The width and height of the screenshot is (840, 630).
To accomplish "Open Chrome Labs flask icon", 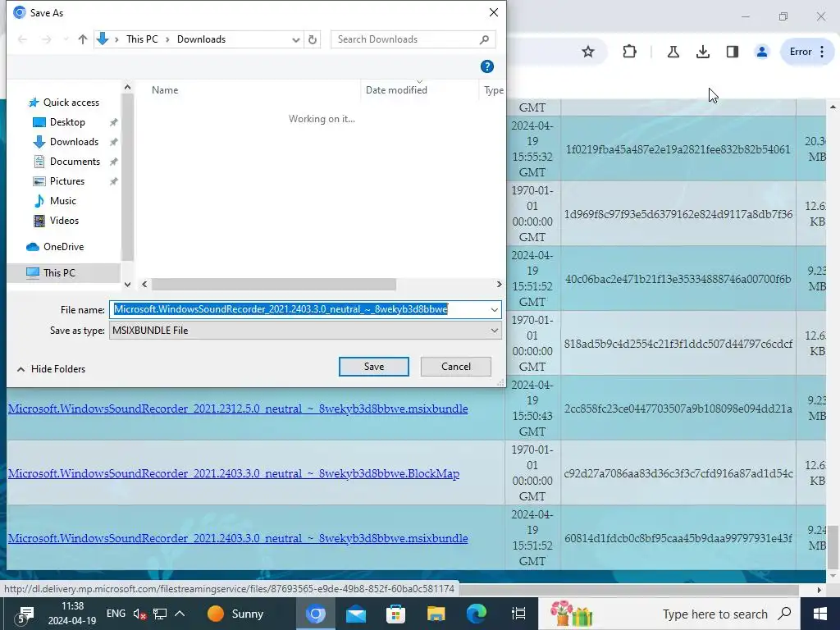I will point(673,52).
